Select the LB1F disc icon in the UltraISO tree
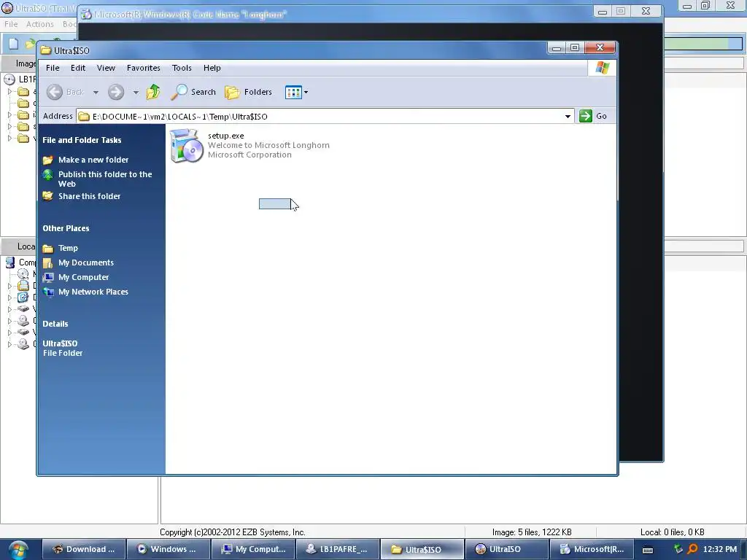 (x=9, y=79)
